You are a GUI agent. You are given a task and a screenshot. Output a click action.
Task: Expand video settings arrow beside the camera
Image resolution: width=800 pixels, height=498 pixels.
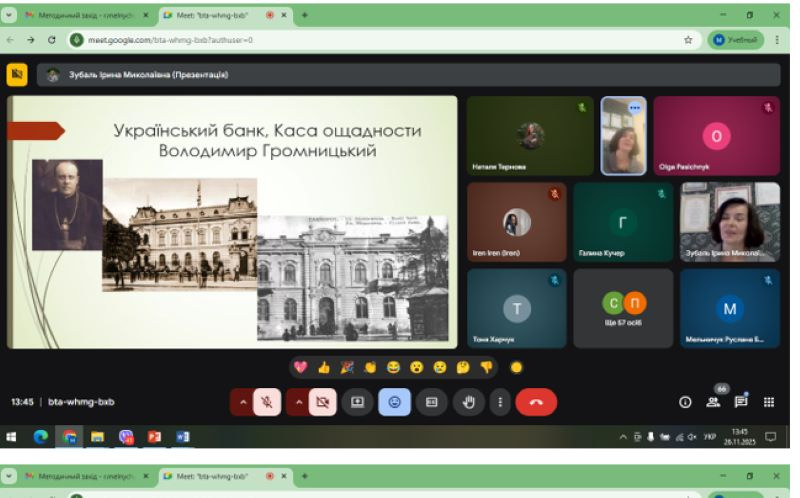click(x=297, y=402)
